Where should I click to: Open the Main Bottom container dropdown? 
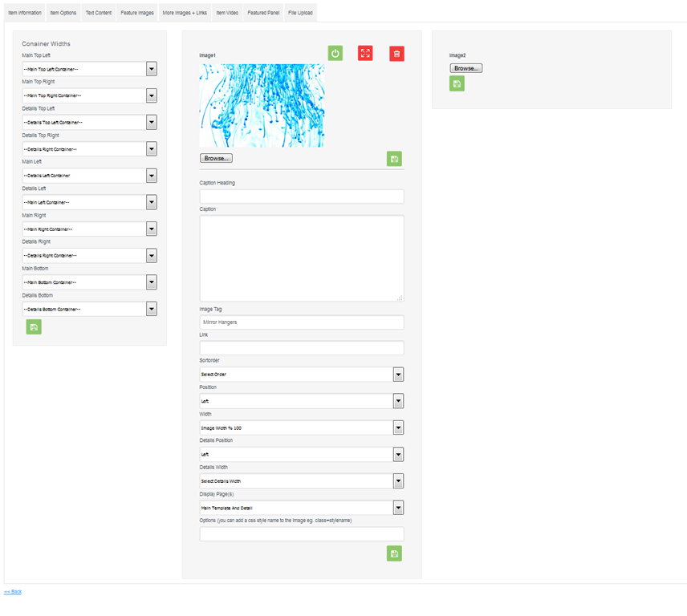(89, 282)
